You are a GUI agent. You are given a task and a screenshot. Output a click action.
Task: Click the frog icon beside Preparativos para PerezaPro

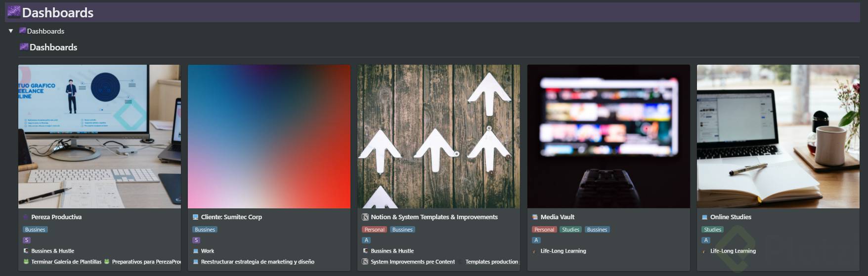click(107, 262)
